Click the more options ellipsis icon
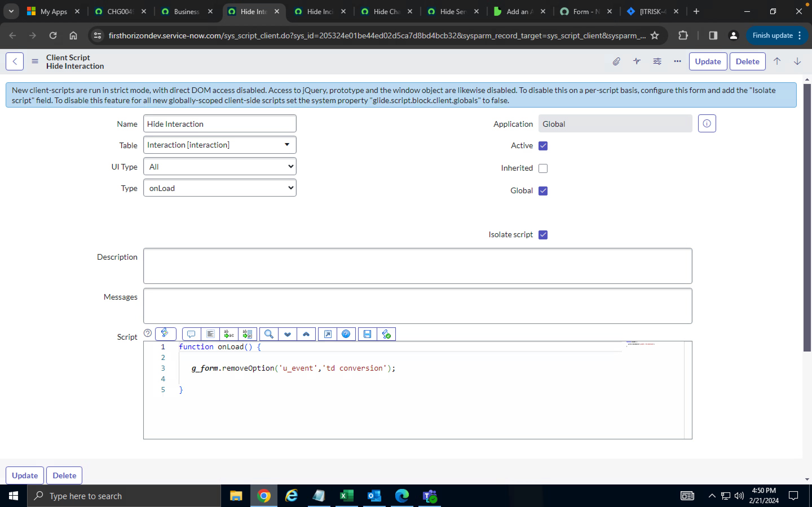Image resolution: width=812 pixels, height=507 pixels. point(677,61)
